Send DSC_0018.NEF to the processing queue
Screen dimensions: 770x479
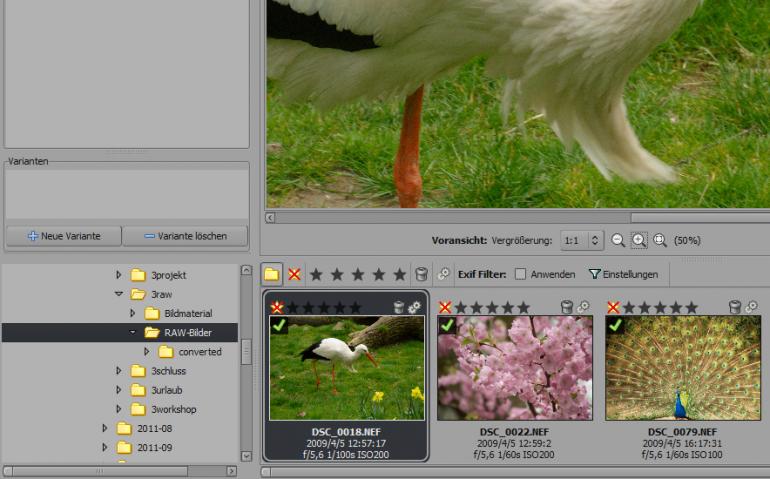point(414,308)
